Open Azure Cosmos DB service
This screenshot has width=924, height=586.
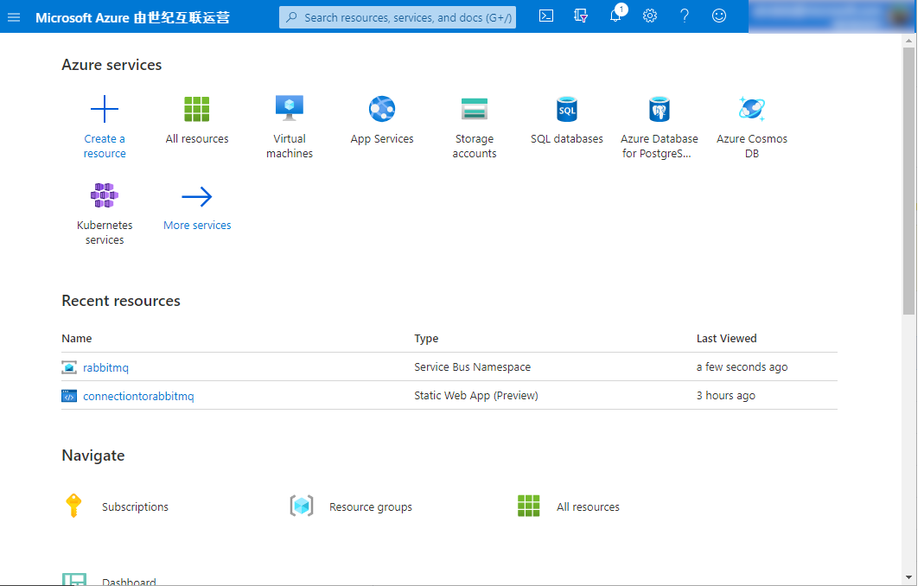752,110
